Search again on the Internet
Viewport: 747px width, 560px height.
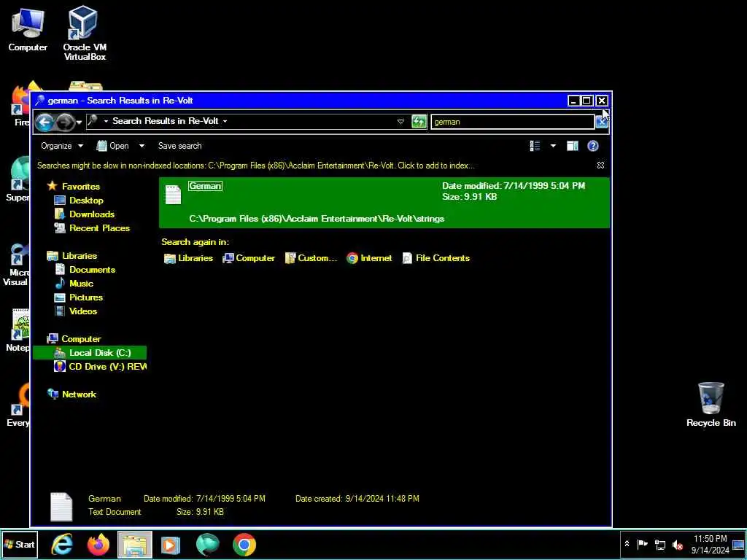(369, 258)
